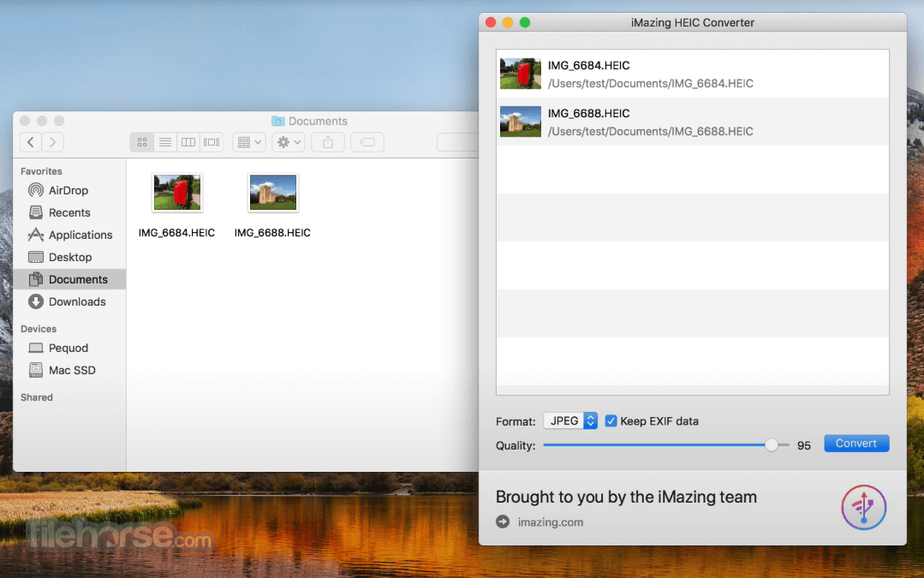Click the Shared sidebar heading
This screenshot has width=924, height=578.
pos(37,397)
